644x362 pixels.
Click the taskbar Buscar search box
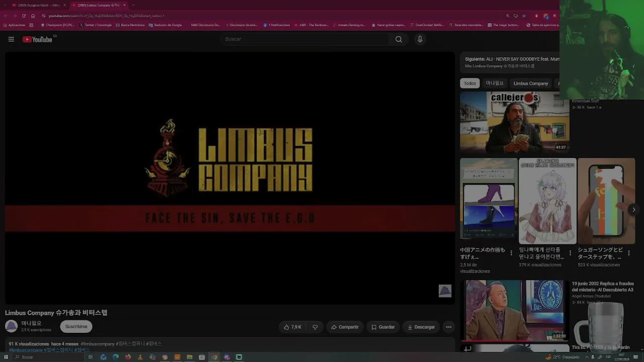48,357
